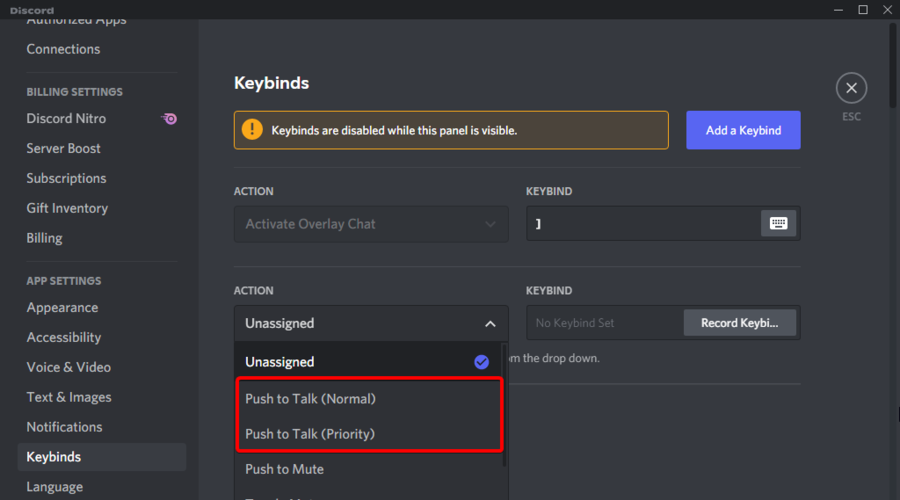Click the Discord Nitro badge icon

169,119
